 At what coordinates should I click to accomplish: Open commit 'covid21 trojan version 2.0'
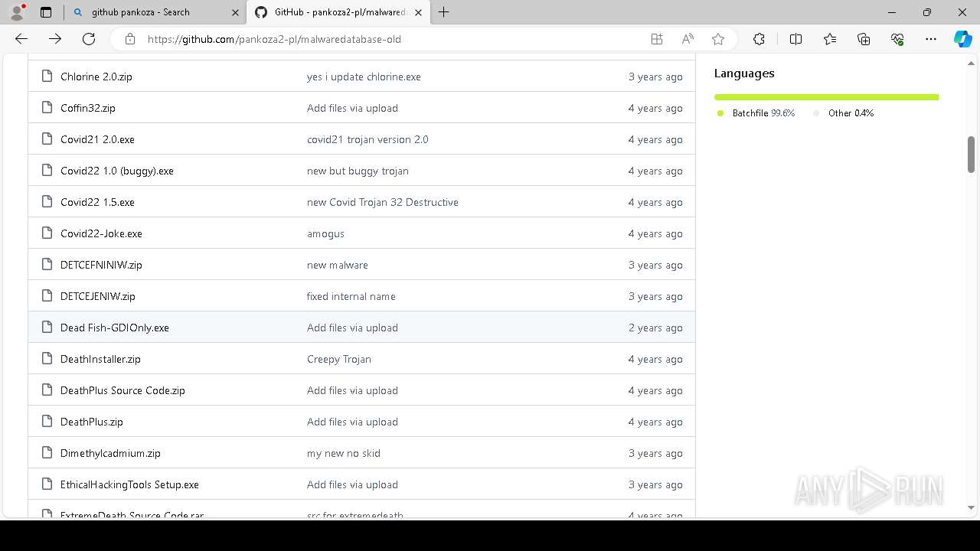coord(367,139)
